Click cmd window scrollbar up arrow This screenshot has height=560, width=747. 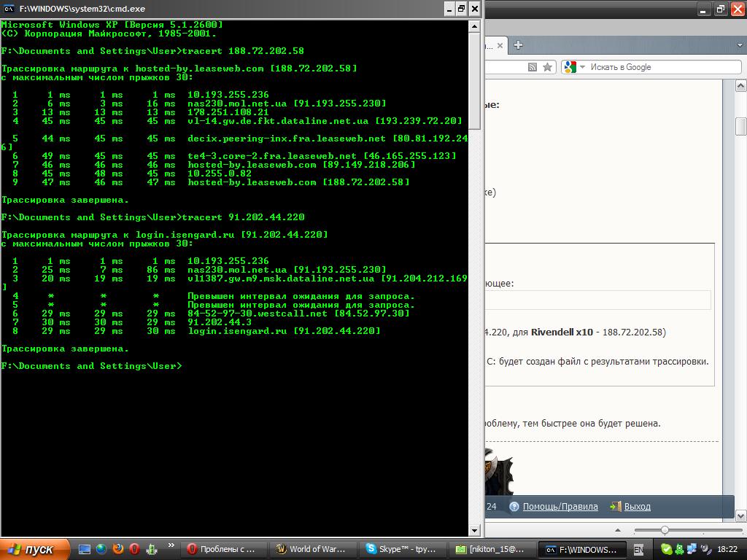pyautogui.click(x=474, y=27)
